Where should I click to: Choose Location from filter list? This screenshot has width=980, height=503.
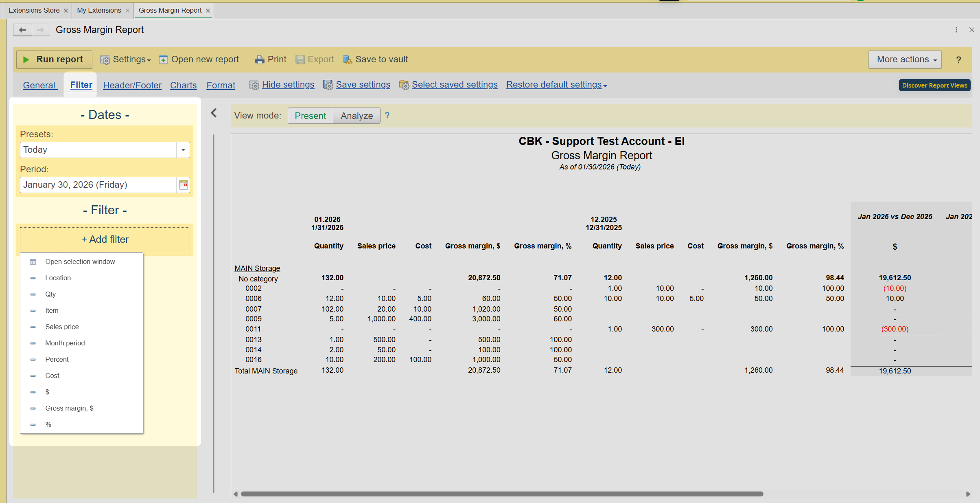(58, 278)
